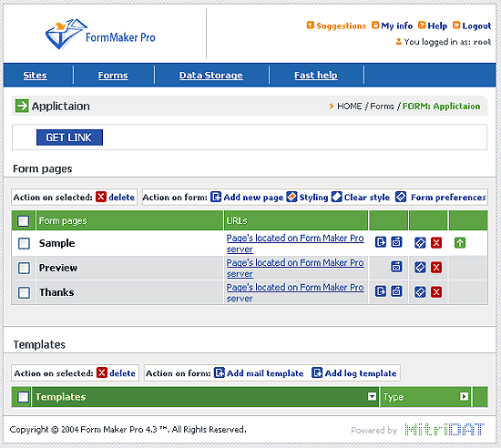Image resolution: width=501 pixels, height=448 pixels.
Task: Click the Add new page icon
Action: tap(216, 197)
